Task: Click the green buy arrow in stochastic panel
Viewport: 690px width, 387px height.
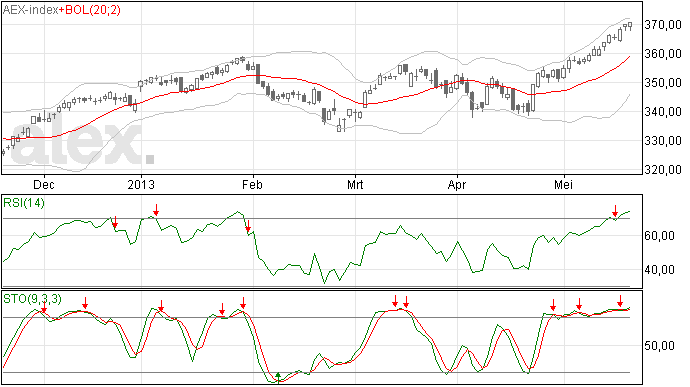Action: click(278, 377)
